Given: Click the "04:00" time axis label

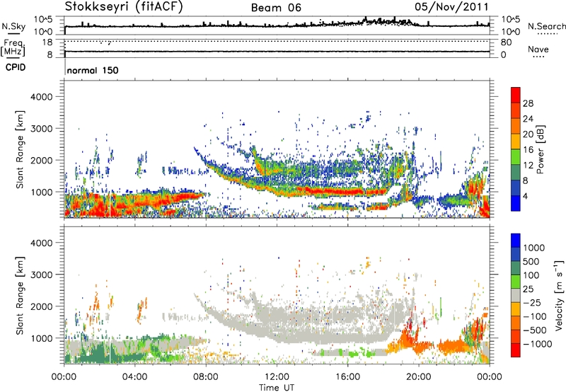Looking at the screenshot, I should tap(134, 377).
